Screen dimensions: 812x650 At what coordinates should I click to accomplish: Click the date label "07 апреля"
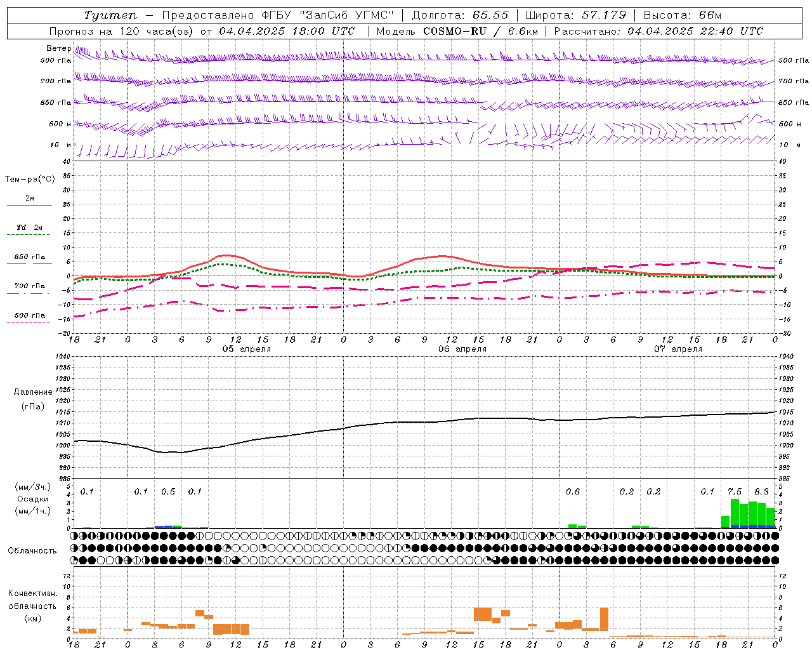(678, 349)
